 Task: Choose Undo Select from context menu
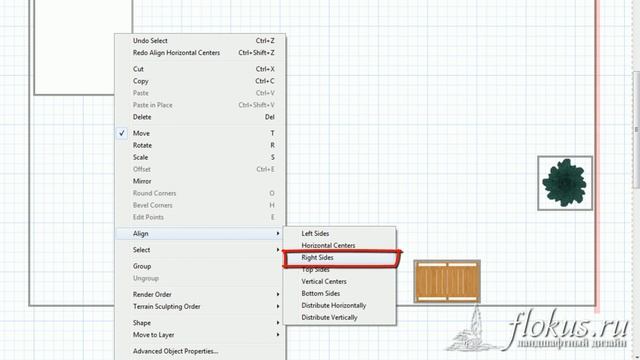pyautogui.click(x=200, y=41)
